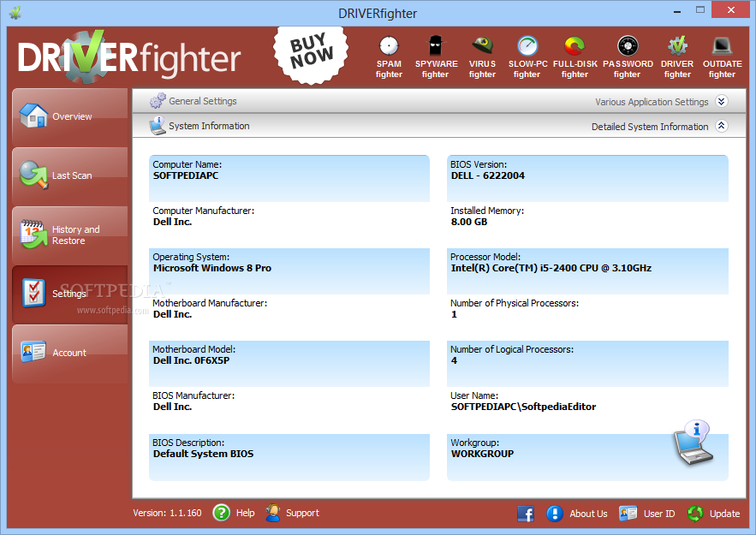The width and height of the screenshot is (756, 535).
Task: Click the DRIVERfighter logo
Action: tap(129, 58)
